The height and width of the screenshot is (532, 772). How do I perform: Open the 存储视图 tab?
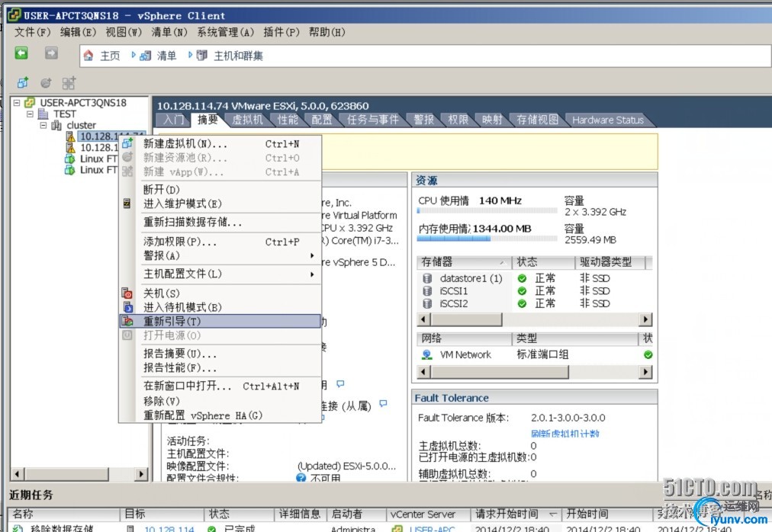(x=538, y=120)
